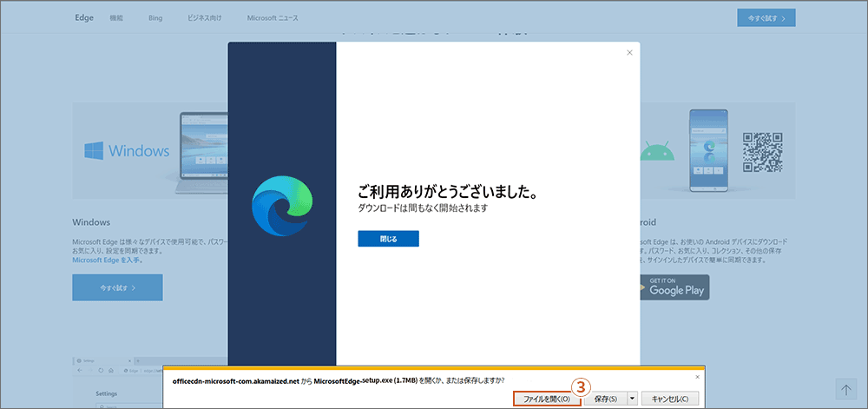Click the 保存(S) save button
This screenshot has width=868, height=409.
tap(606, 399)
